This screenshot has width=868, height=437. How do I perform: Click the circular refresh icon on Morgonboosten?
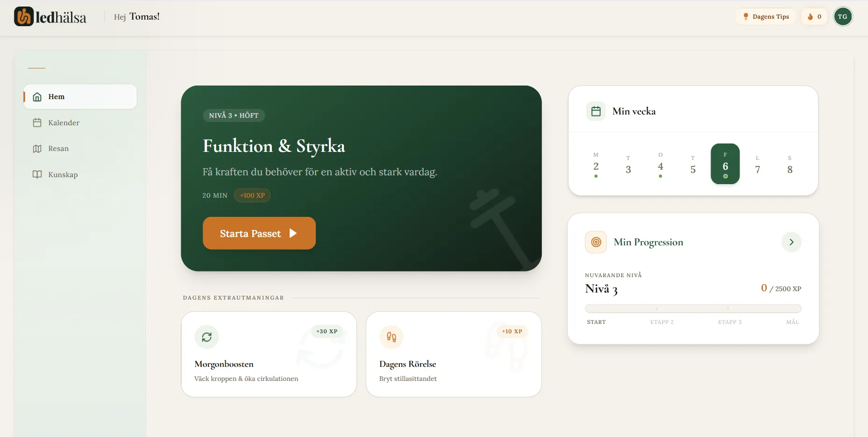pyautogui.click(x=206, y=337)
